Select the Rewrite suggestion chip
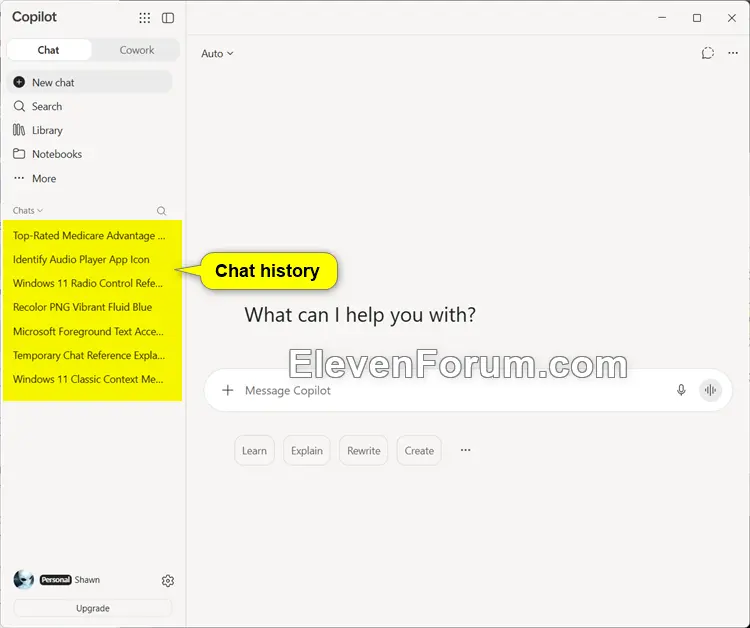This screenshot has height=628, width=750. click(364, 451)
